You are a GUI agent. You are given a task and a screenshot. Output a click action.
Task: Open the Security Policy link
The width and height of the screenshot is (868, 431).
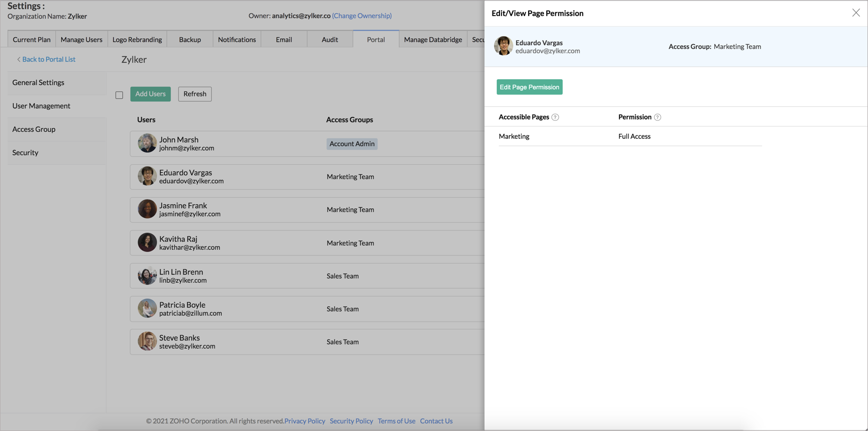[x=352, y=421]
